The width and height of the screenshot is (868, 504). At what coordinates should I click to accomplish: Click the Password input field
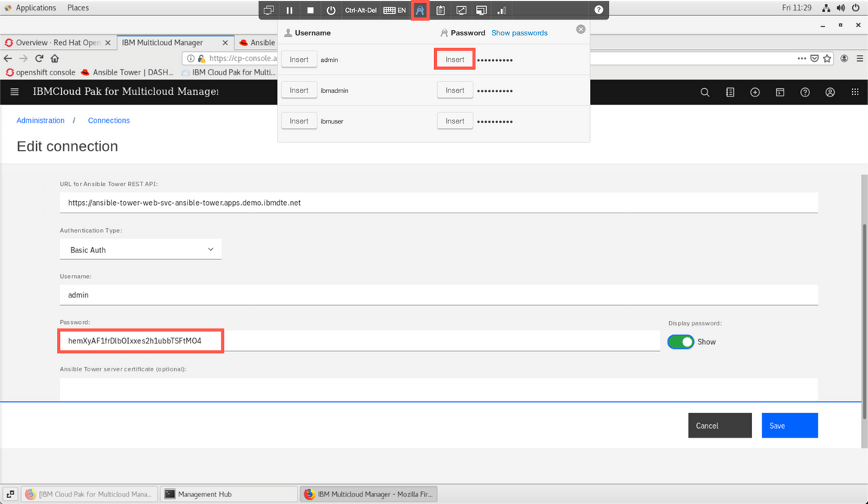[360, 341]
